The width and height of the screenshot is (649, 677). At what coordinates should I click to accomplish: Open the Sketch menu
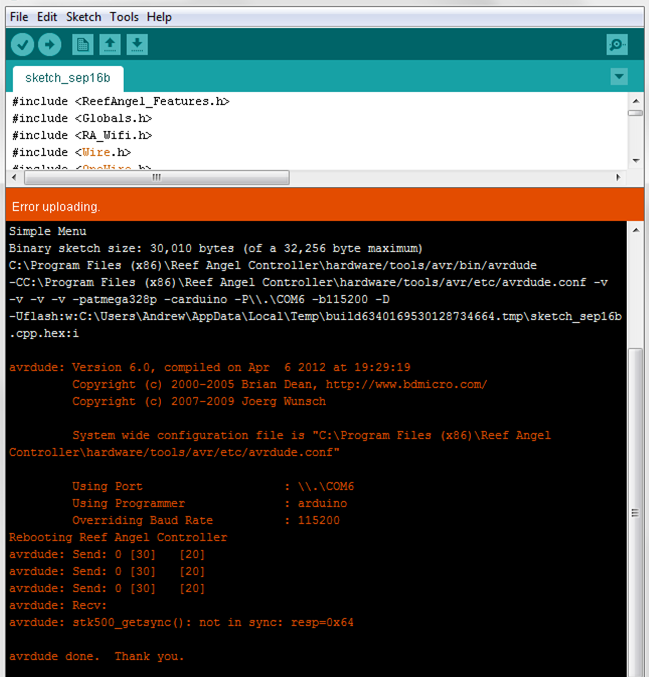coord(83,17)
